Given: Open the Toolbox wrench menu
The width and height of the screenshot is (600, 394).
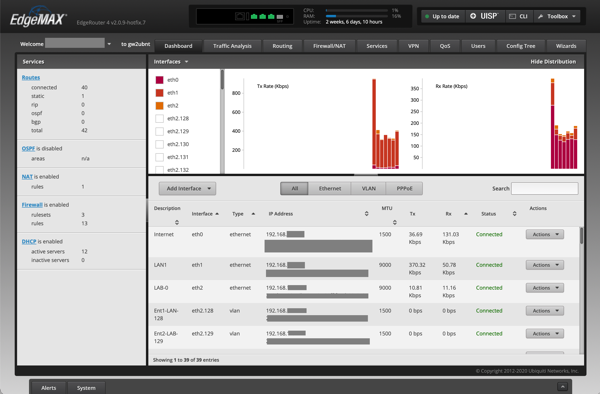Looking at the screenshot, I should click(x=557, y=16).
